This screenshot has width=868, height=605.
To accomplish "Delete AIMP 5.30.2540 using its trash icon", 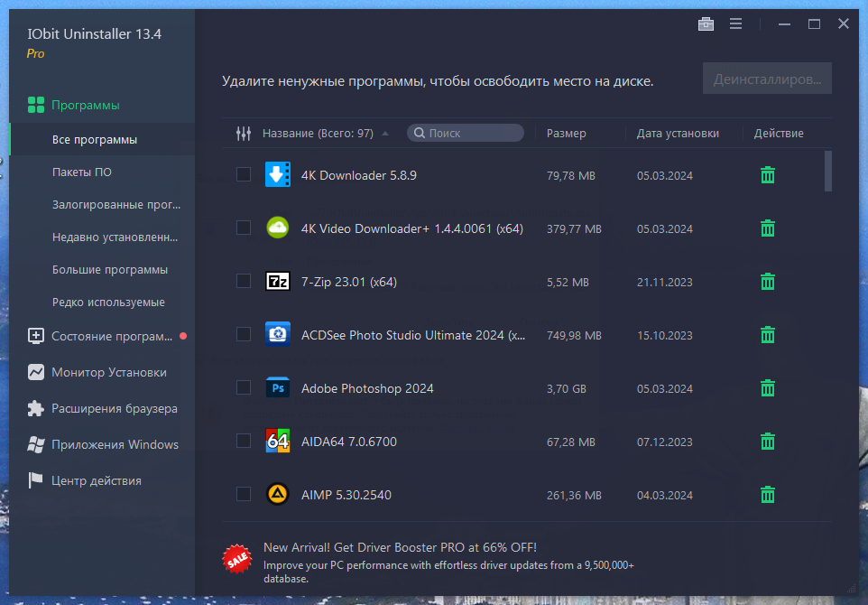I will (x=767, y=494).
